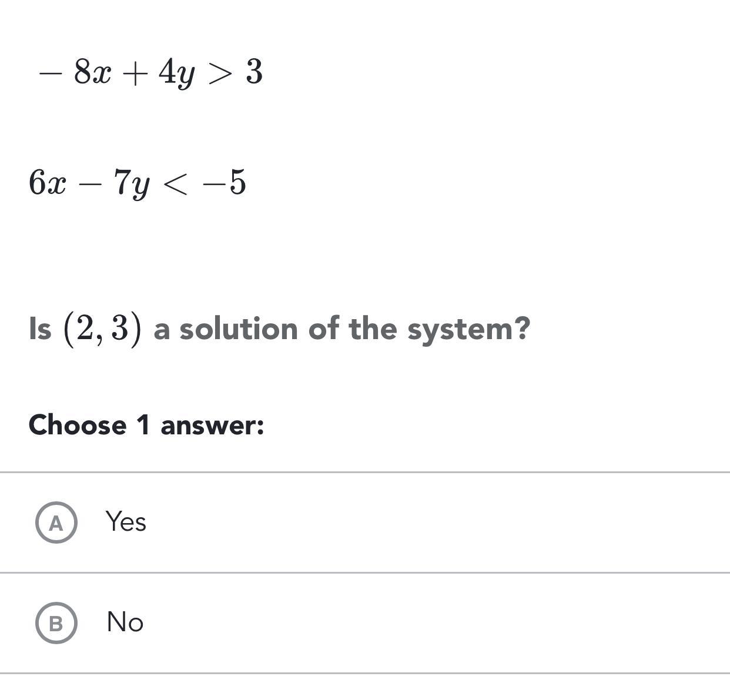Click the −5 ending the second inequality
The height and width of the screenshot is (700, 730).
(224, 183)
